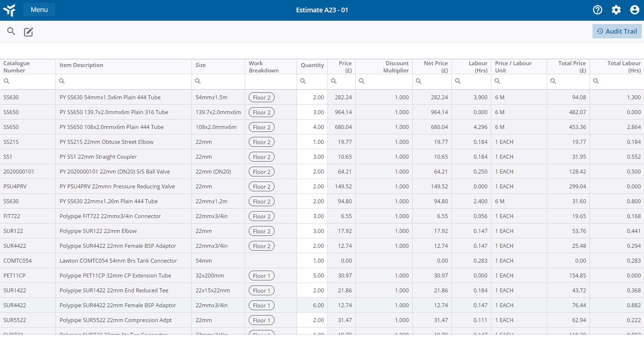This screenshot has height=338, width=644.
Task: Click the Price column search icon
Action: (334, 81)
